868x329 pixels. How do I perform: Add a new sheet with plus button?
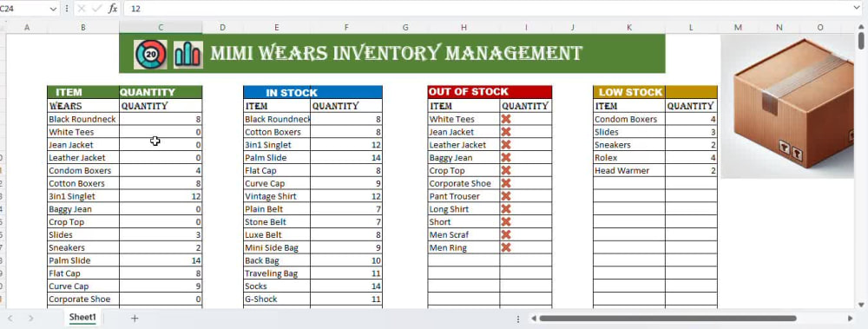pyautogui.click(x=135, y=318)
